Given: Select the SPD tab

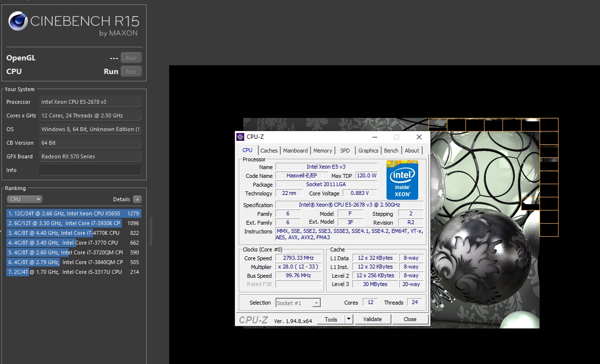Looking at the screenshot, I should (x=345, y=151).
